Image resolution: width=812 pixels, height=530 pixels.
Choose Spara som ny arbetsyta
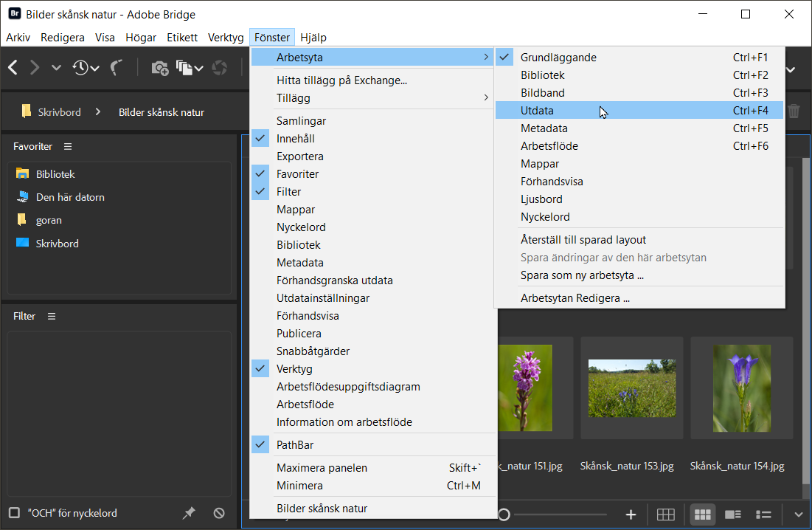click(582, 275)
